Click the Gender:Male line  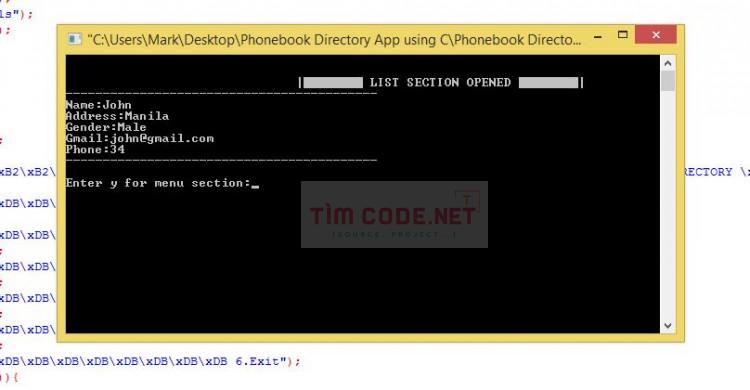tap(106, 127)
